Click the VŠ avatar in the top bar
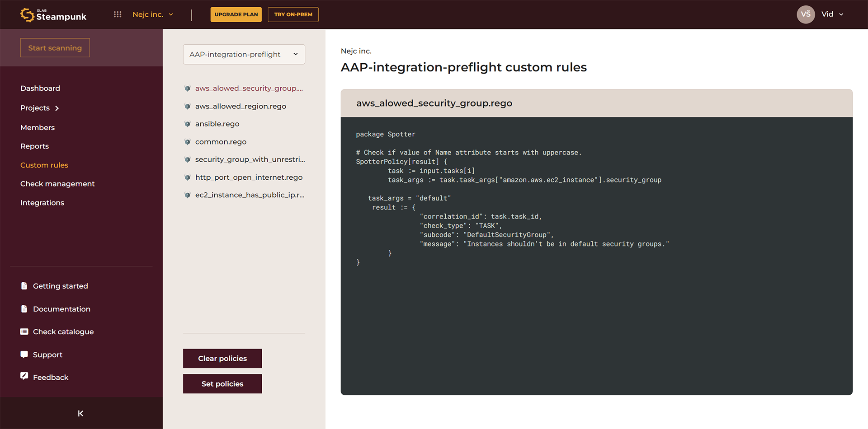868x429 pixels. [806, 14]
